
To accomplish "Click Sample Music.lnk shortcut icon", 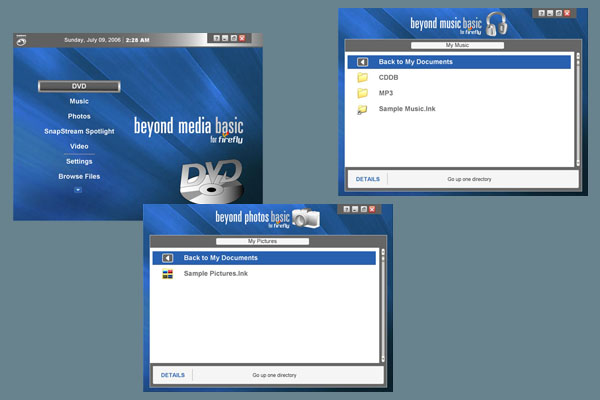I will pyautogui.click(x=362, y=109).
